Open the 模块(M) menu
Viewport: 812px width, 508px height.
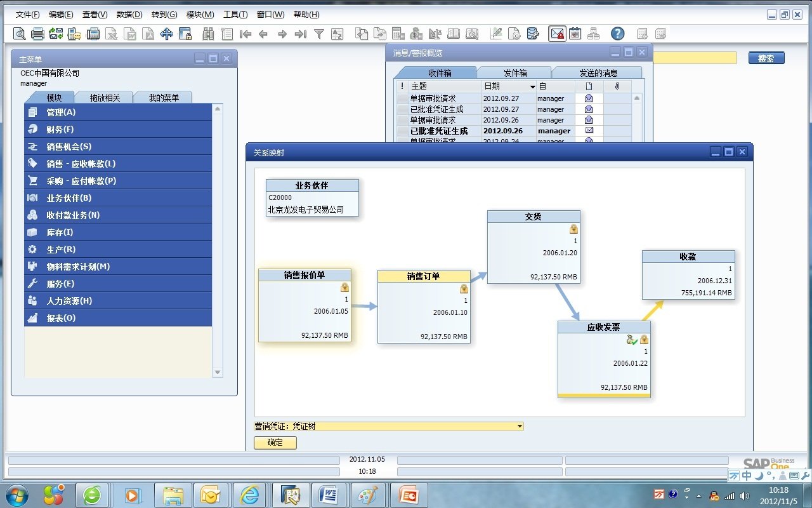pyautogui.click(x=200, y=14)
